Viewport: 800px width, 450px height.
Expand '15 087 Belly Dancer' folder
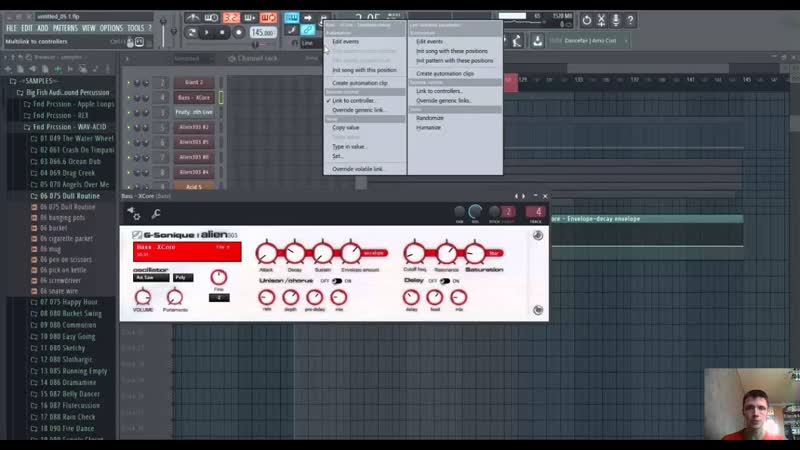pyautogui.click(x=65, y=394)
